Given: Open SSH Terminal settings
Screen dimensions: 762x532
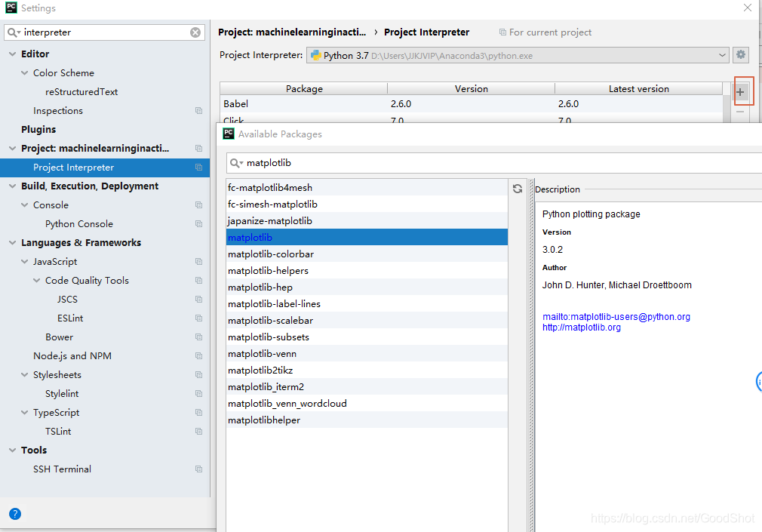Looking at the screenshot, I should click(x=62, y=469).
